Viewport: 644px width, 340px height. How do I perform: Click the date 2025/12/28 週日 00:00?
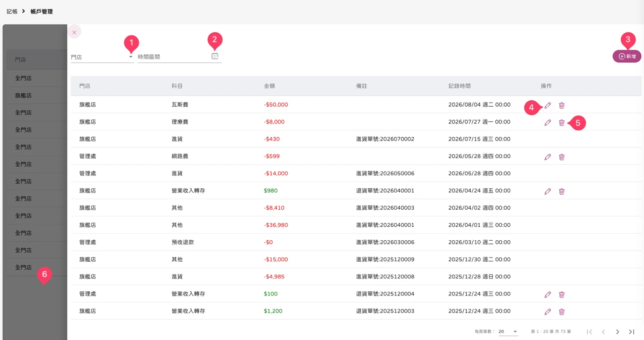(479, 276)
